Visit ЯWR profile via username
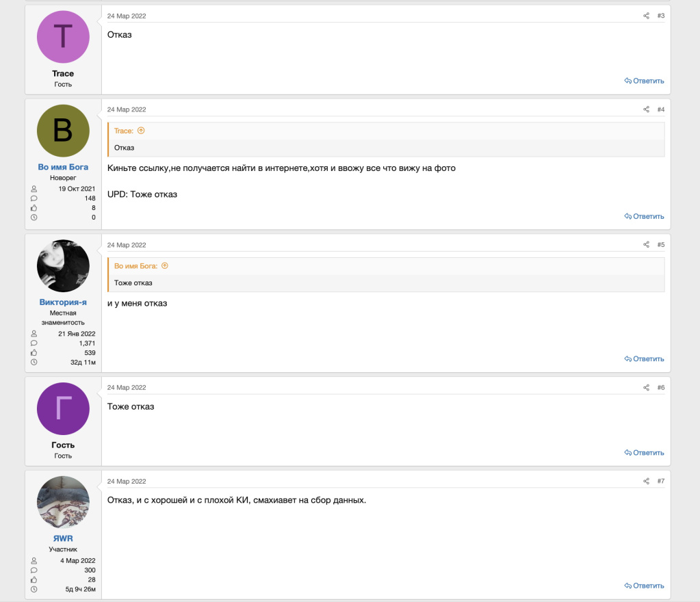The width and height of the screenshot is (700, 602). (x=63, y=538)
